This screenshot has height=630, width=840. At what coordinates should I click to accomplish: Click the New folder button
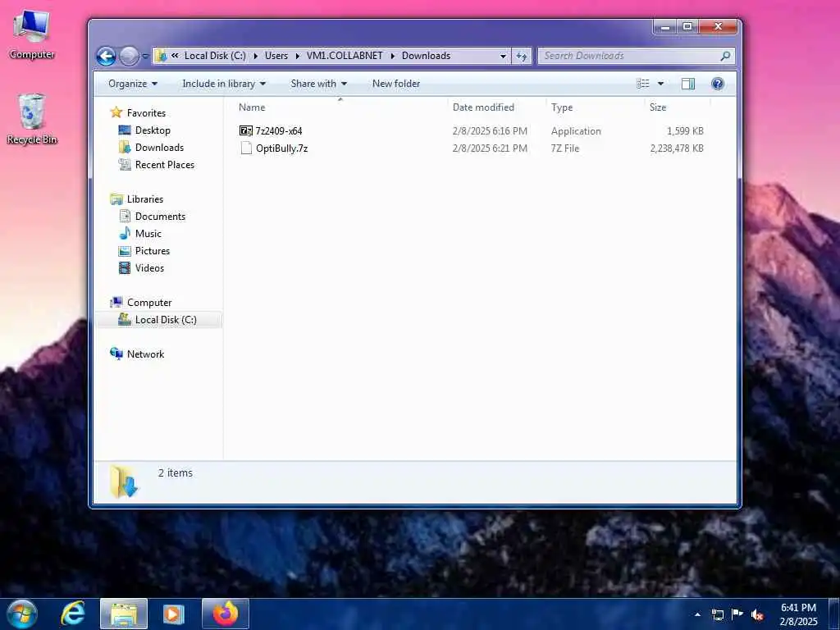point(396,84)
